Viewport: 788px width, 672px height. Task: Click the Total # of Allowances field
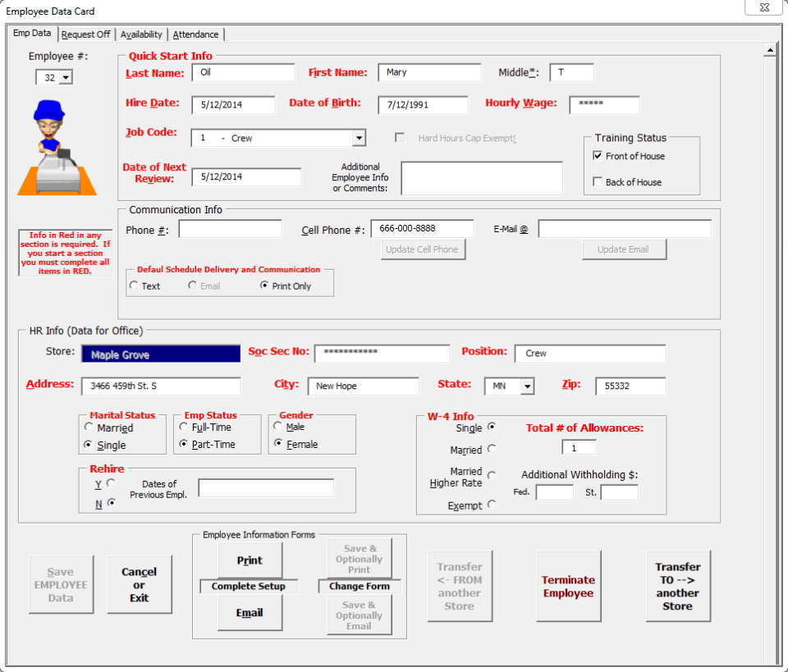[578, 447]
